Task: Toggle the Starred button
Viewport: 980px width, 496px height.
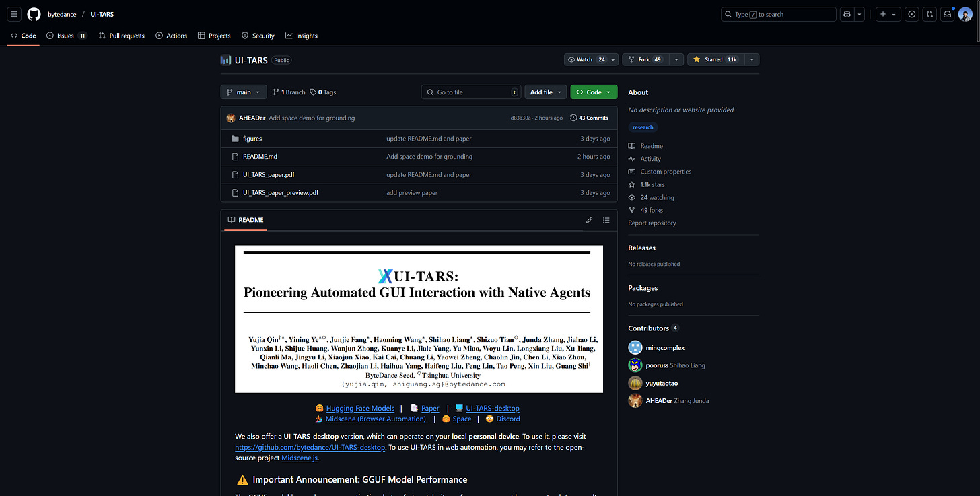Action: tap(715, 59)
